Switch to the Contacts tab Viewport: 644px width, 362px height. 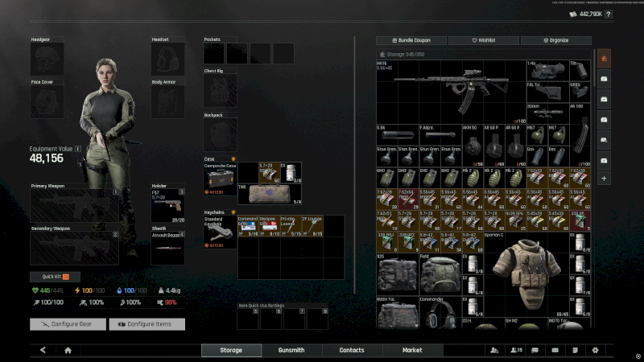pos(352,350)
